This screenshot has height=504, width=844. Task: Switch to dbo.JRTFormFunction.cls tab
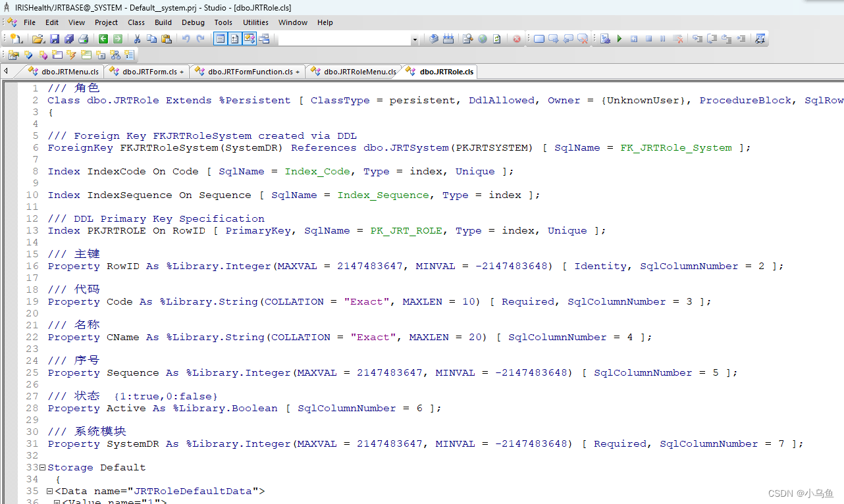(248, 72)
